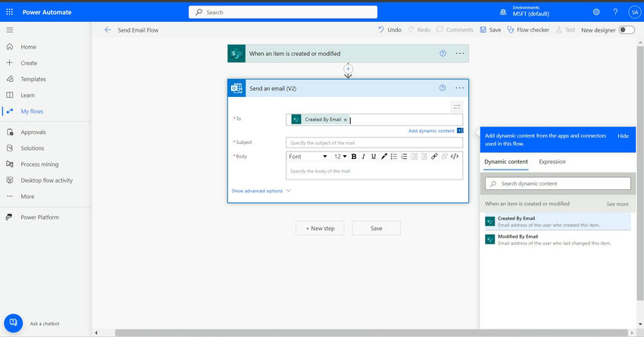Viewport: 644px width, 337px height.
Task: Open the Ask a chatbot bubble
Action: (14, 323)
